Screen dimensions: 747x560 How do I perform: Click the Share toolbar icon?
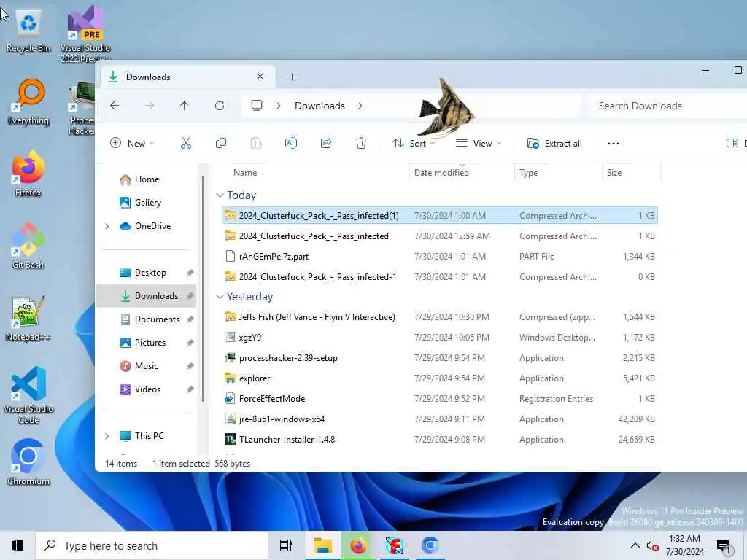(326, 144)
